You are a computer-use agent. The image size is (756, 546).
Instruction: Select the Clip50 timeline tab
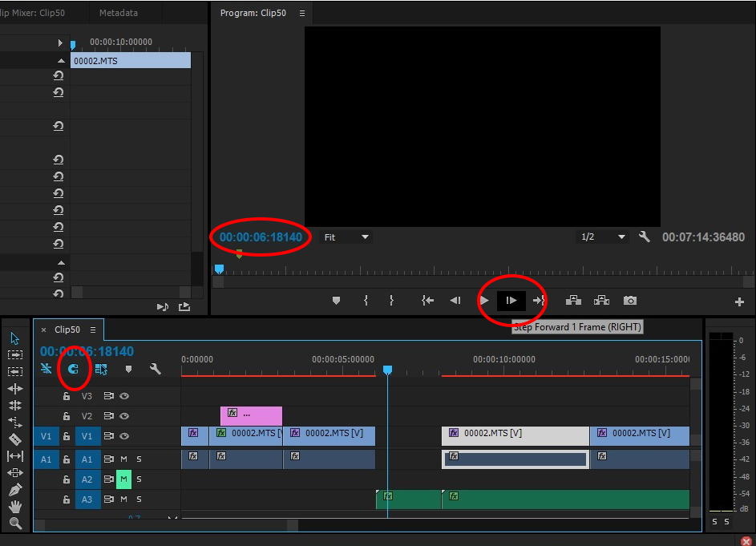67,330
